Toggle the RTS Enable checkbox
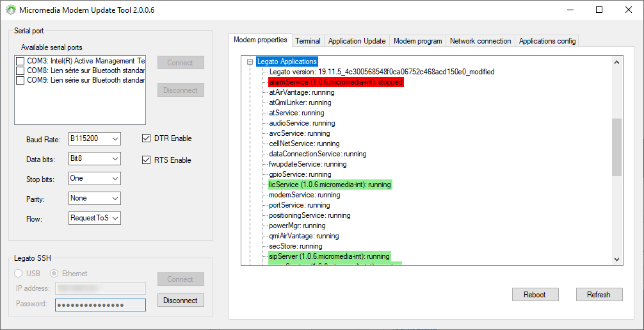 tap(146, 160)
